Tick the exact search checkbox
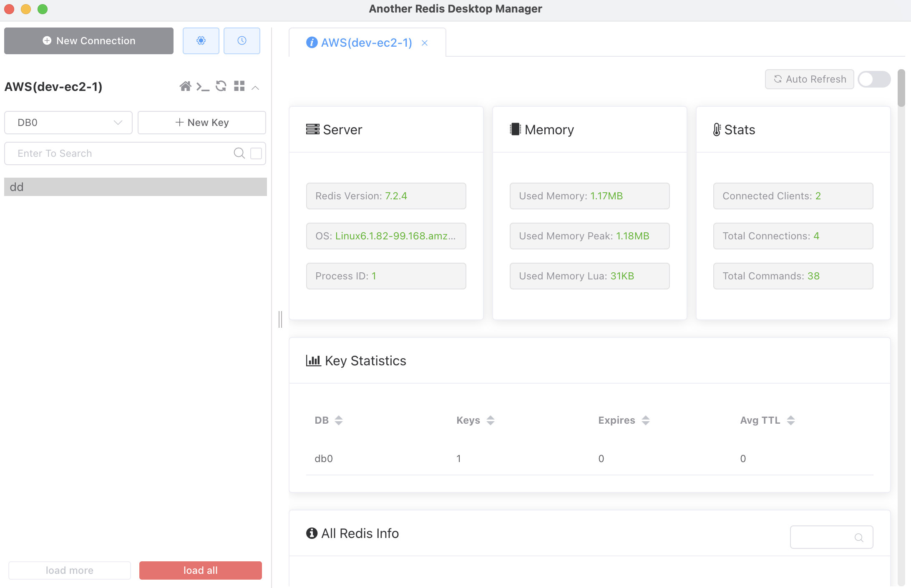This screenshot has width=911, height=588. point(256,153)
